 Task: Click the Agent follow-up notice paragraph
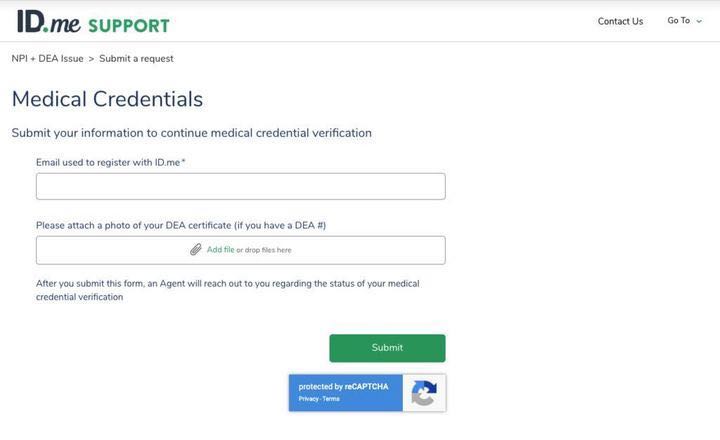click(228, 290)
